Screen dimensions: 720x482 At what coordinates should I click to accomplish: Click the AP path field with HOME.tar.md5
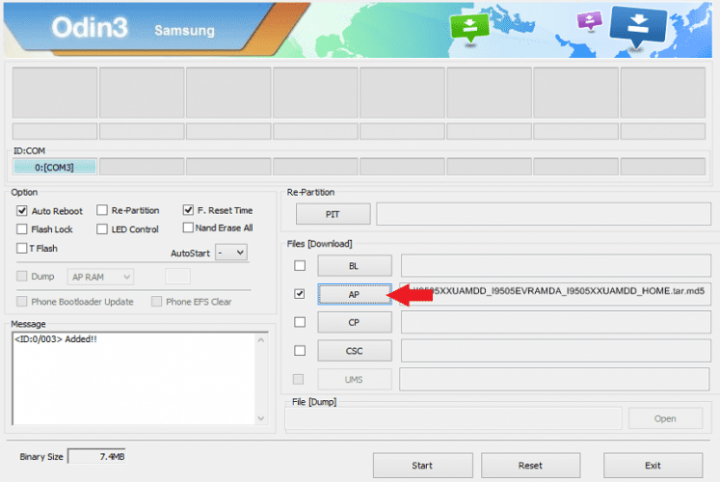pyautogui.click(x=556, y=294)
